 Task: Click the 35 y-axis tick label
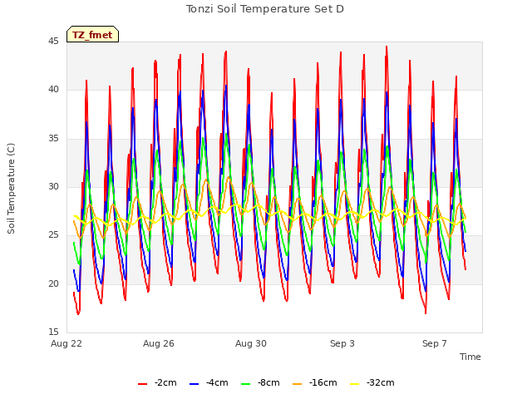53,139
